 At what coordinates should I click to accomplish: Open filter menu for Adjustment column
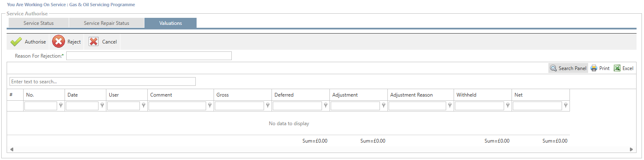pyautogui.click(x=384, y=106)
